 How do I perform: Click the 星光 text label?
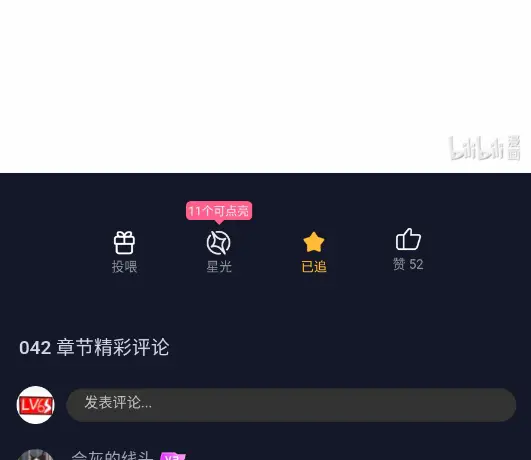[x=219, y=267]
